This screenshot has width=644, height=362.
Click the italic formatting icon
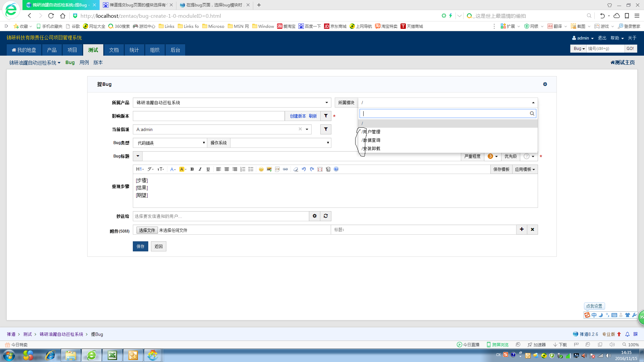pos(200,169)
